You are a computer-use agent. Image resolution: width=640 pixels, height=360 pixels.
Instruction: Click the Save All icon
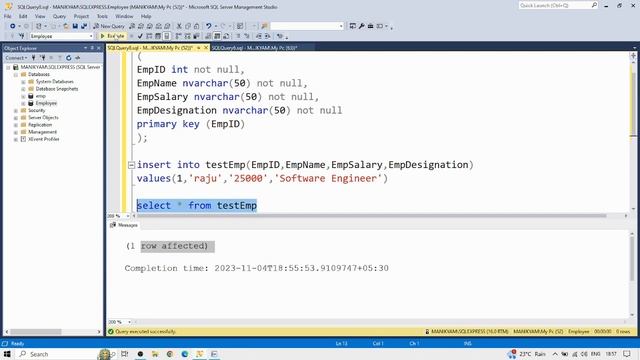coord(84,26)
